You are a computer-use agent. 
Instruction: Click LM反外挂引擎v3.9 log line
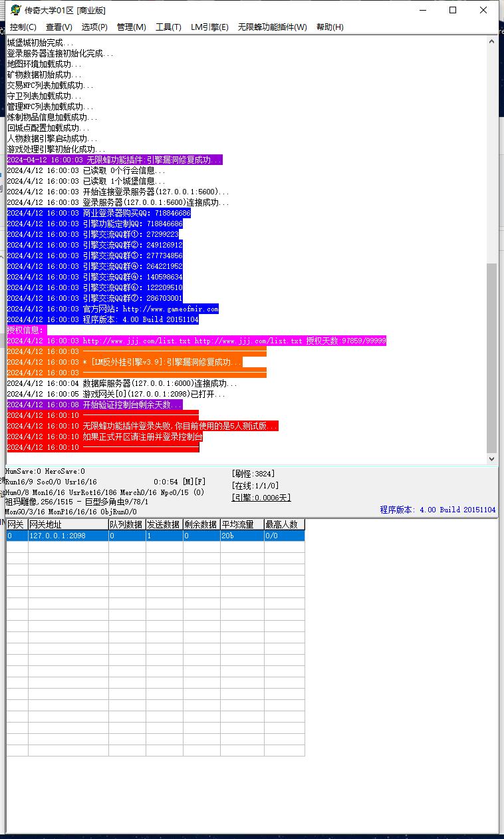click(125, 362)
